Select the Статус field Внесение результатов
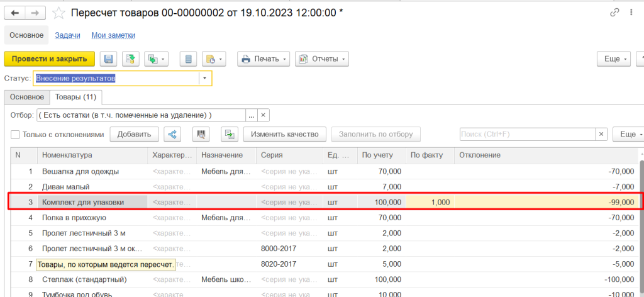644x297 pixels. coord(116,79)
